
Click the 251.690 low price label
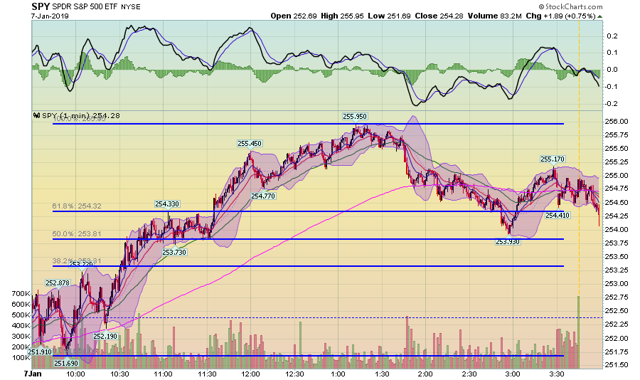(x=66, y=363)
